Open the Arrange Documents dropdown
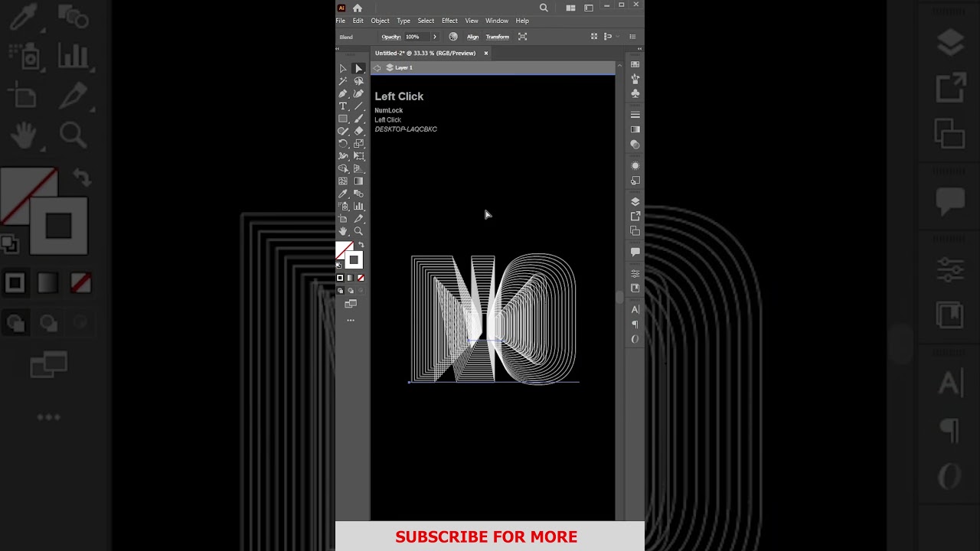Image resolution: width=980 pixels, height=551 pixels. [x=570, y=8]
